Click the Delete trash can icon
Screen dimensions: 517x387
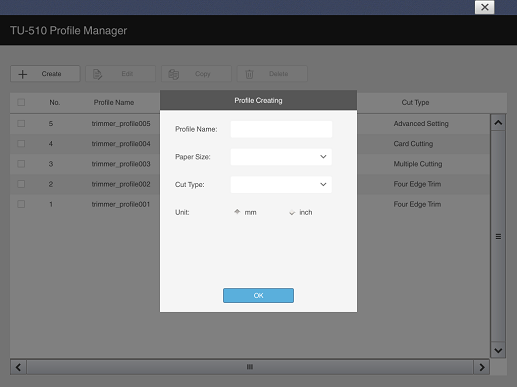(249, 74)
